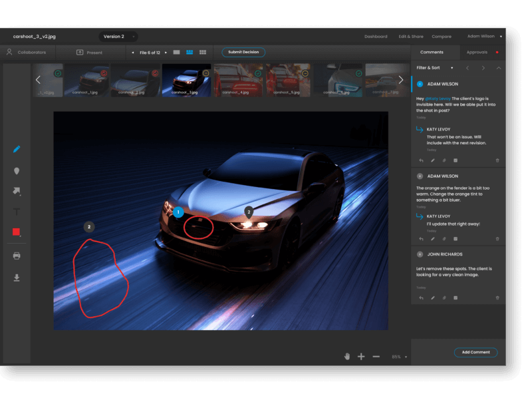The height and width of the screenshot is (414, 532).
Task: Click the Print icon in the sidebar
Action: pyautogui.click(x=17, y=255)
